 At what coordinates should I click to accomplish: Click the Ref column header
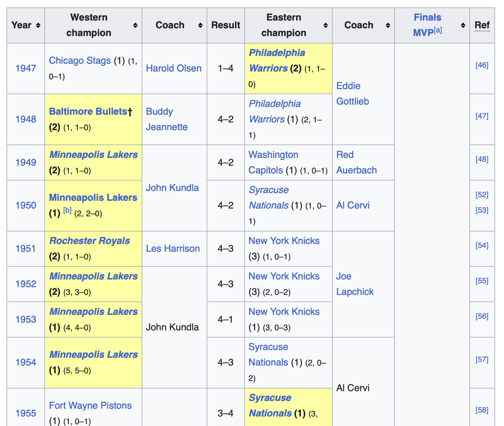point(482,25)
